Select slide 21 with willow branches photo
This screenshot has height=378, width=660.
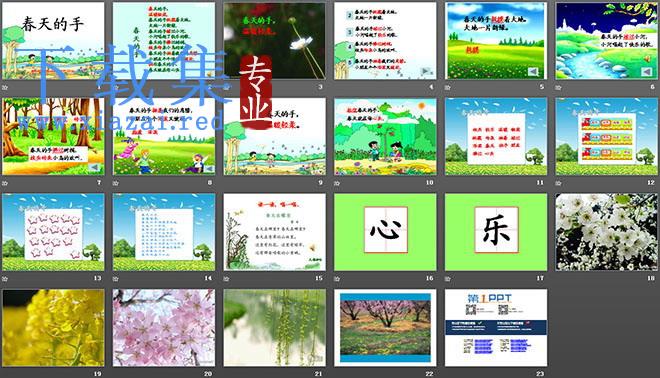[x=274, y=327]
